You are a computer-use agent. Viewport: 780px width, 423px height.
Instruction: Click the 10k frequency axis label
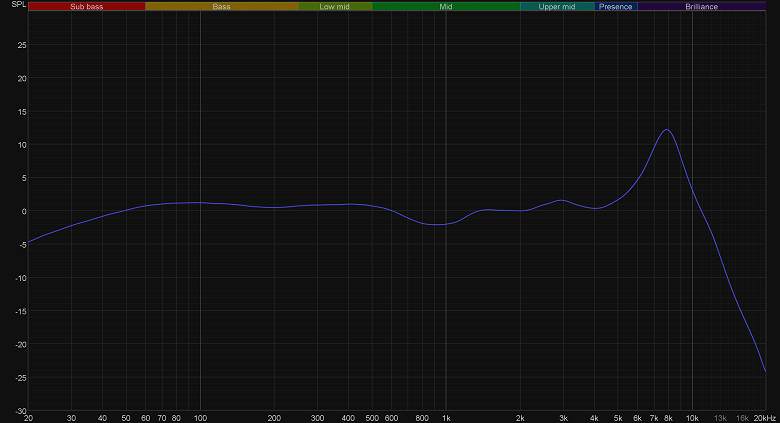[692, 419]
